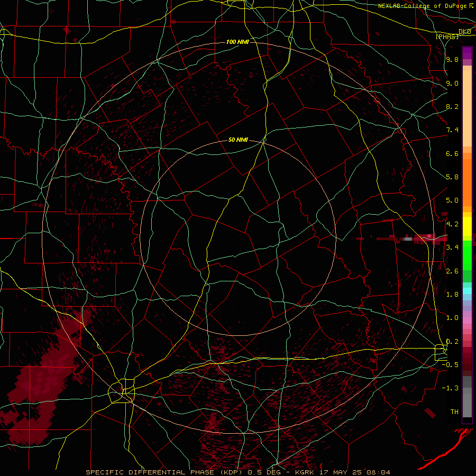Click the TH threshold label
Screen dimensions: 476x476
point(454,412)
